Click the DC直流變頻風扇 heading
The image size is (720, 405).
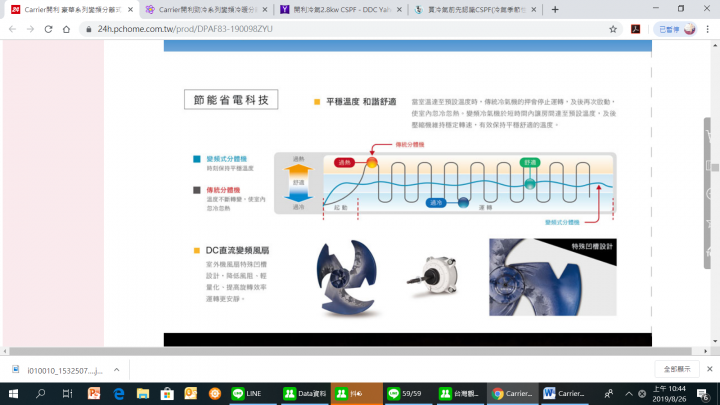point(237,250)
